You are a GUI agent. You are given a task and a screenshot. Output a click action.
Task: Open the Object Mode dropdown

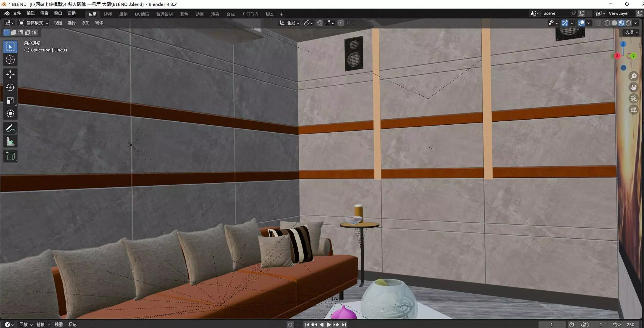click(x=33, y=23)
